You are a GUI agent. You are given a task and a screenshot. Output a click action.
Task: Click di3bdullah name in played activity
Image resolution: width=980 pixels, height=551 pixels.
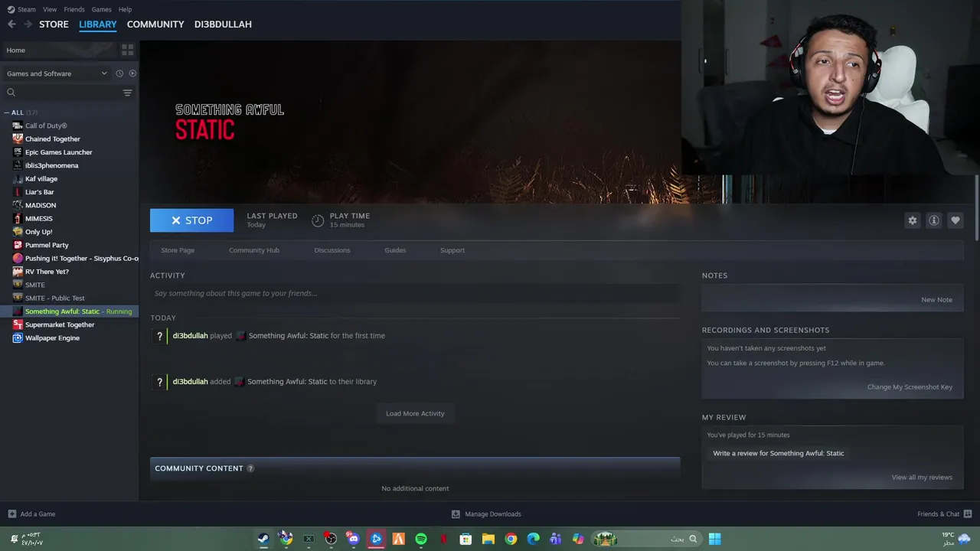190,336
